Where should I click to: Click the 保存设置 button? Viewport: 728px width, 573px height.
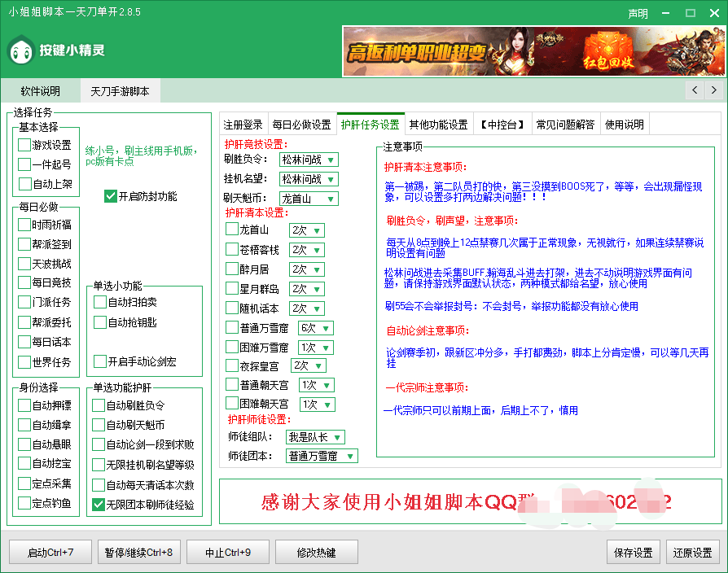(x=633, y=553)
